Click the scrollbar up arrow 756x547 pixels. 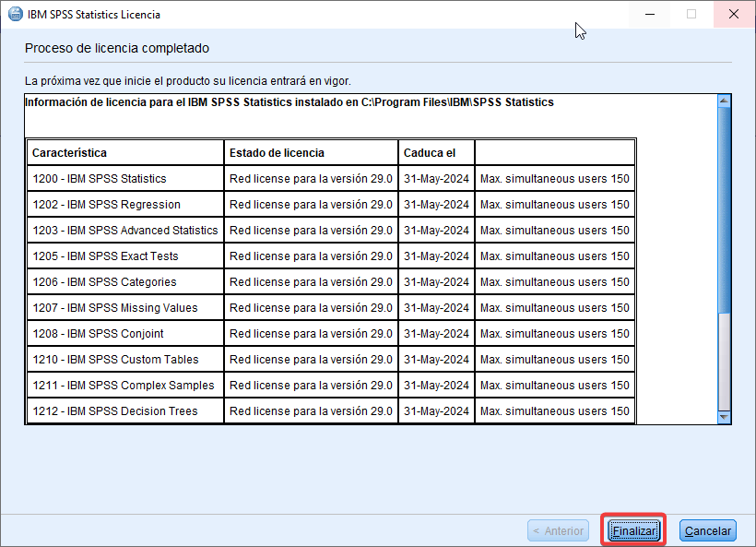coord(724,101)
